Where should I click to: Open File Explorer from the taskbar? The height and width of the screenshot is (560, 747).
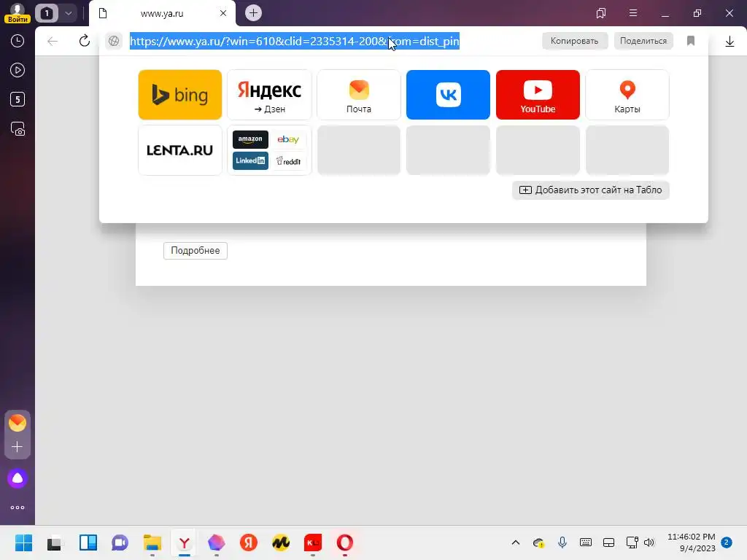tap(152, 542)
